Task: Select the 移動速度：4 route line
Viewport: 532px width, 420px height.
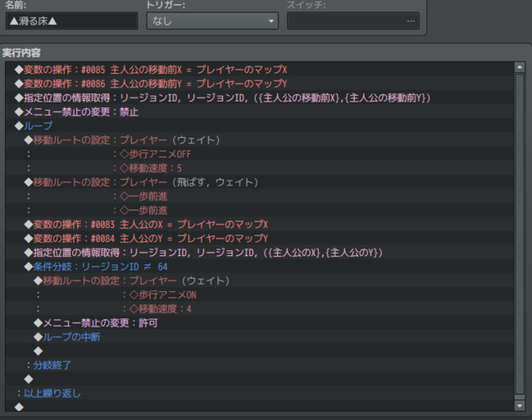Action: pos(260,309)
